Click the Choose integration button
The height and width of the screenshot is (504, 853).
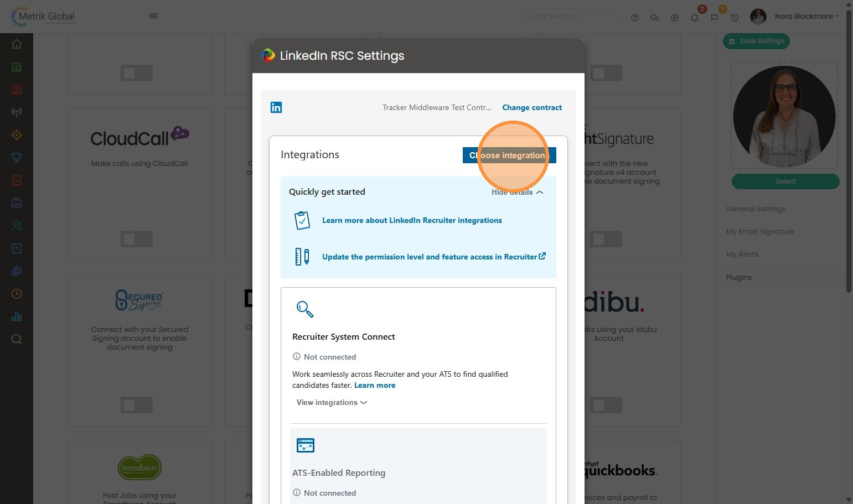pos(509,155)
